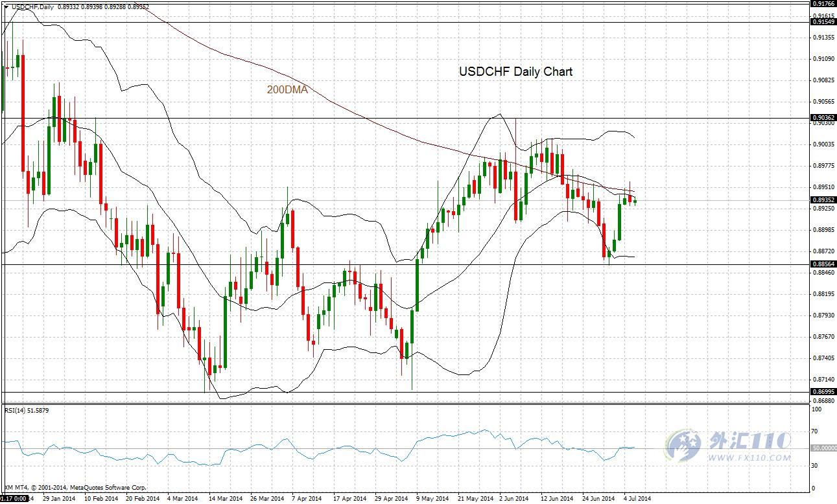Click the 2 Jun 2014 date label
This screenshot has height=504, width=837.
tap(513, 499)
